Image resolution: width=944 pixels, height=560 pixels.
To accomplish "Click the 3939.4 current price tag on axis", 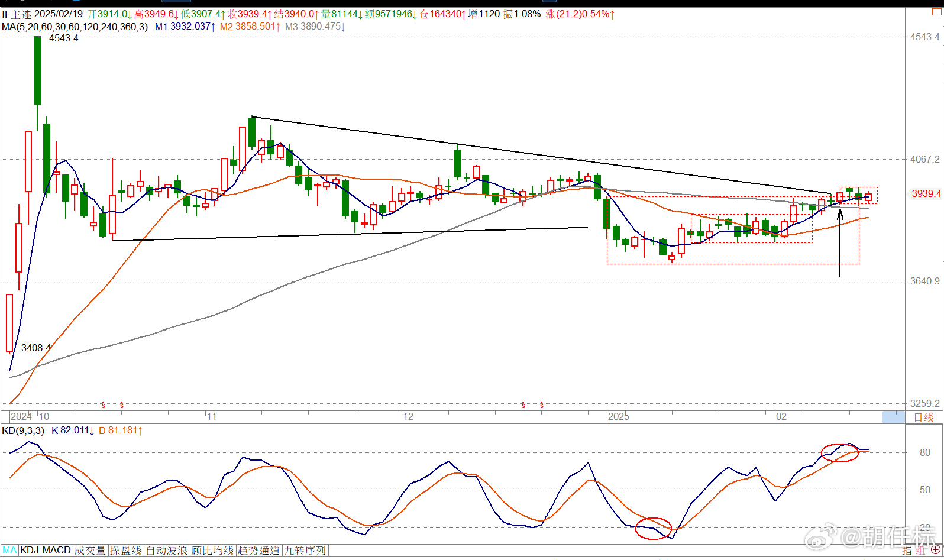I will coord(926,193).
